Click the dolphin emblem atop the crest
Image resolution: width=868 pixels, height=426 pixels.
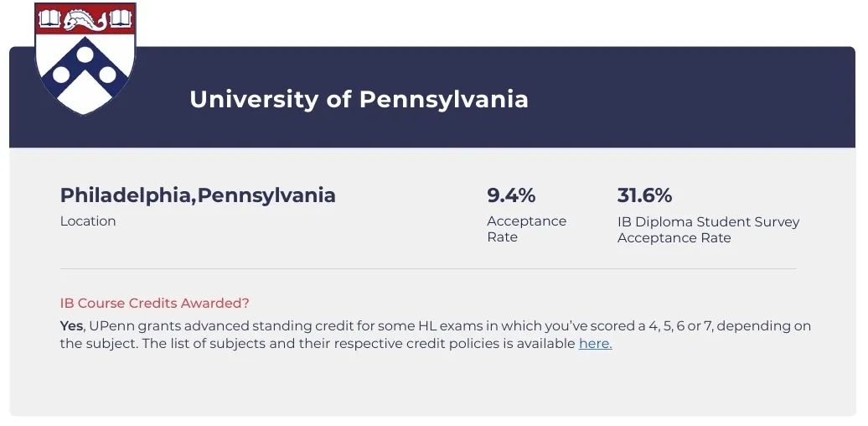click(x=85, y=21)
